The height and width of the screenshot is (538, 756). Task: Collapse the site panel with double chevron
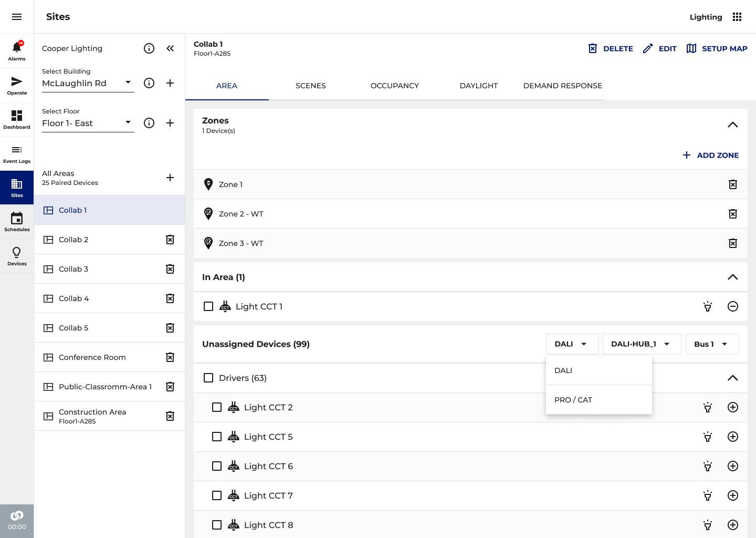170,48
